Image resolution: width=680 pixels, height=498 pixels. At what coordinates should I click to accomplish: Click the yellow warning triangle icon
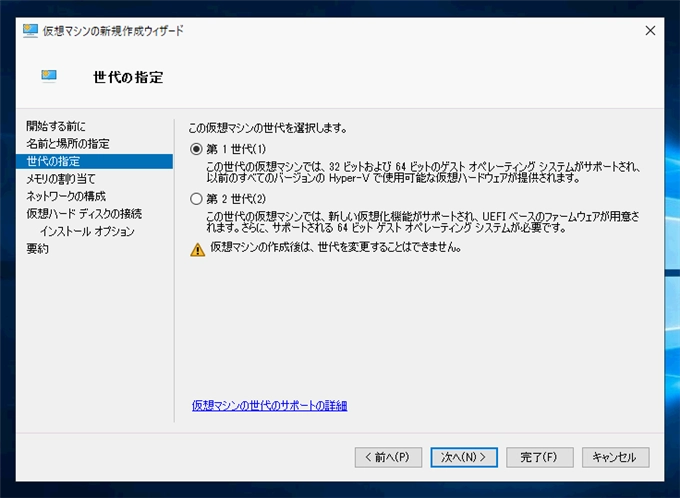[197, 250]
